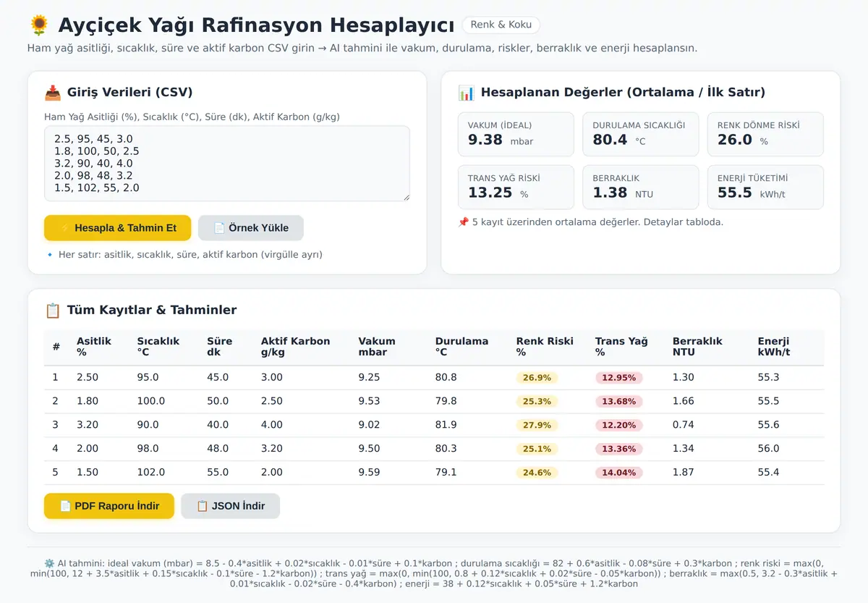Click Hesapla & Tahmin Et button
This screenshot has width=868, height=603.
coord(117,228)
